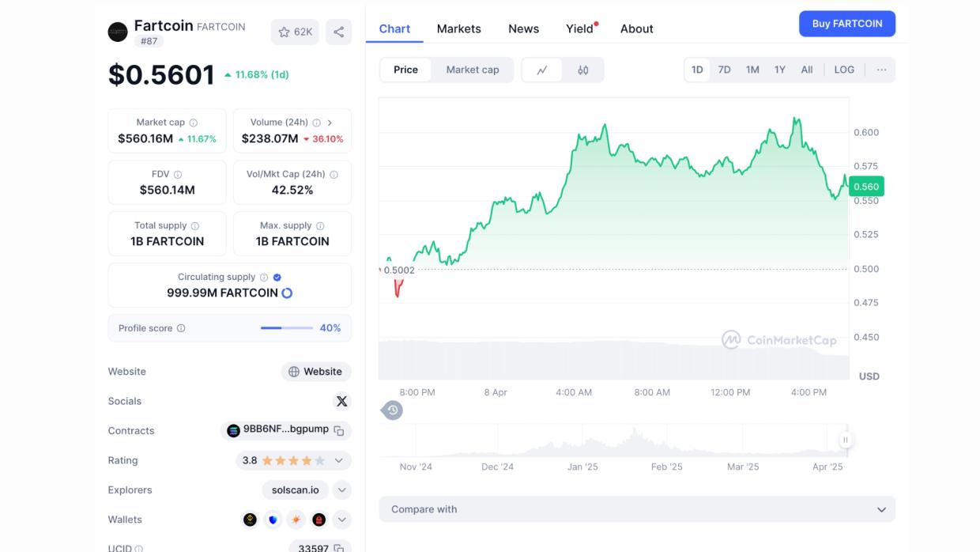Switch to candlestick chart icon
Viewport: 980px width, 552px height.
point(583,70)
